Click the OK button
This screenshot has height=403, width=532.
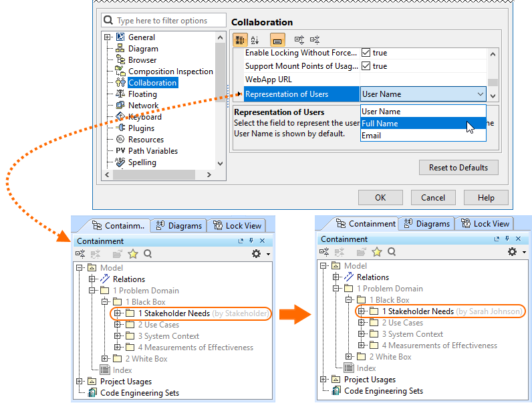(x=380, y=197)
